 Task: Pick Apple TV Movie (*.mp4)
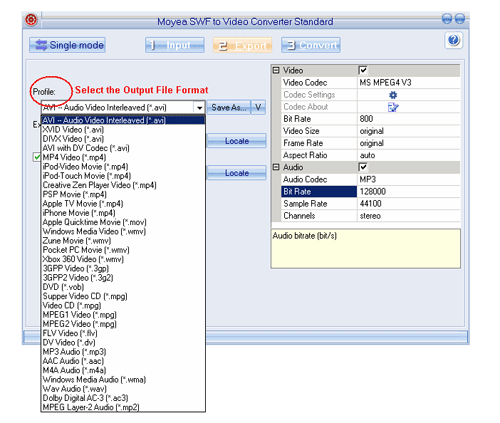click(123, 203)
